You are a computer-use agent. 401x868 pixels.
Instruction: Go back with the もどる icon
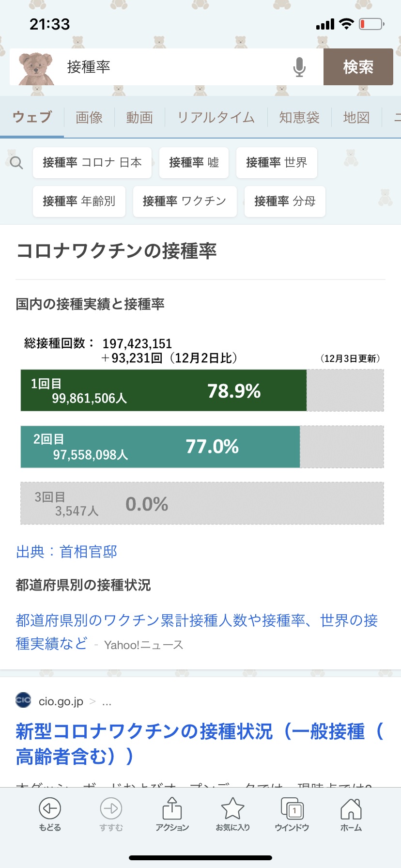tap(50, 814)
